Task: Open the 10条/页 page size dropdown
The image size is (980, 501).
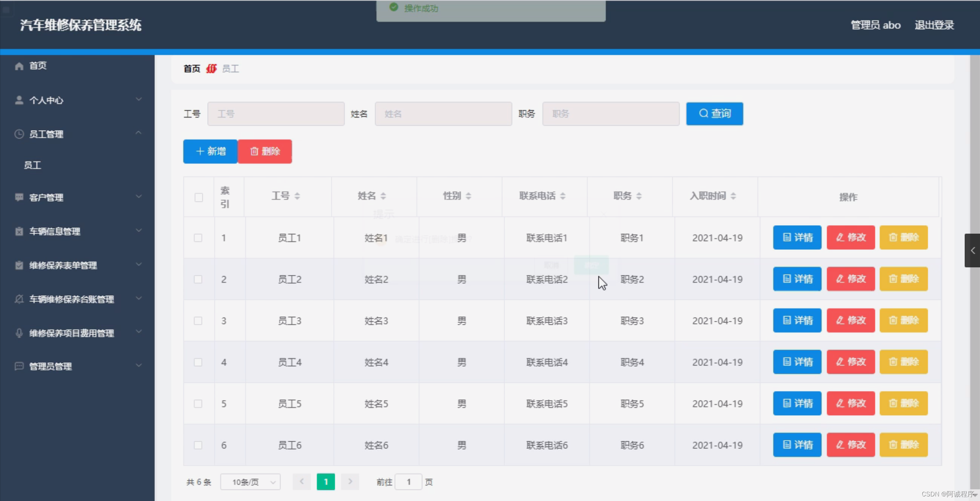Action: [250, 482]
